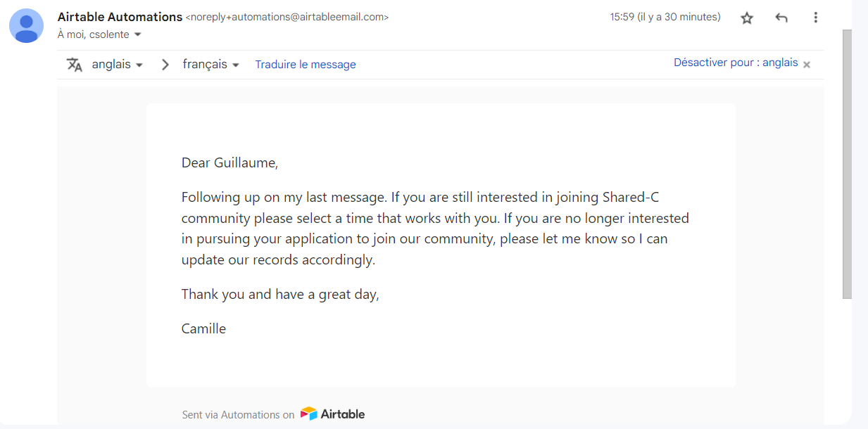
Task: Open the anglais source language dropdown
Action: click(117, 64)
